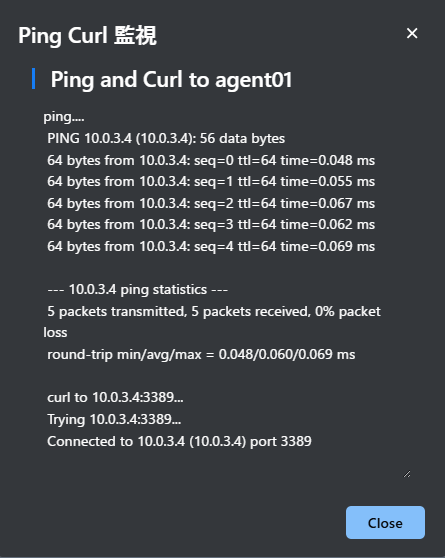Screen dimensions: 445x558
Task: Click the round-trip min/avg/max line
Action: [201, 355]
